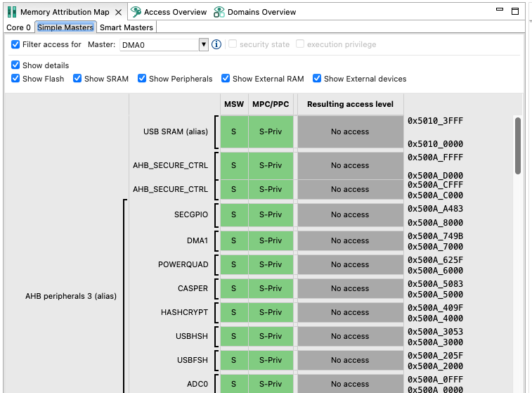Maximize the view panel

click(x=515, y=11)
